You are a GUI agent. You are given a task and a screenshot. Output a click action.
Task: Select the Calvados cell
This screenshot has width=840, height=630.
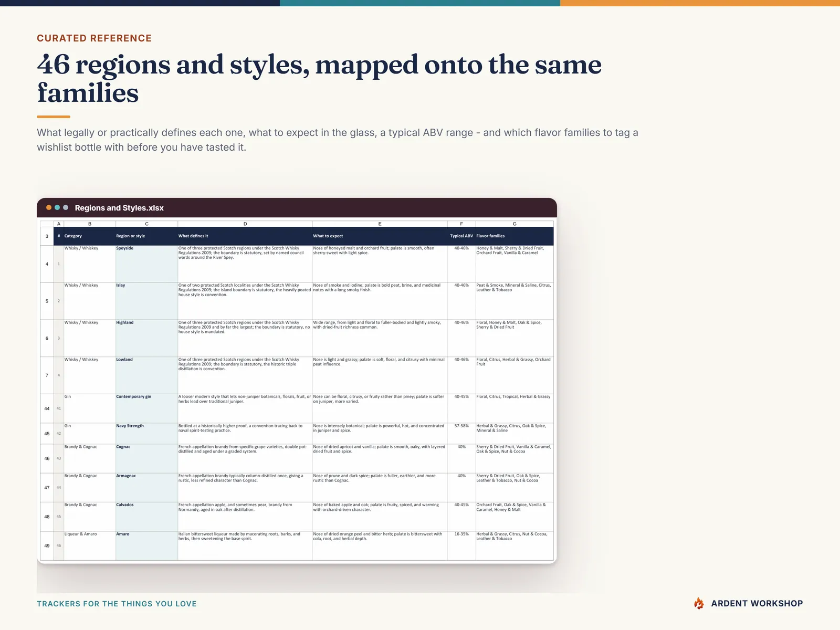coord(146,517)
